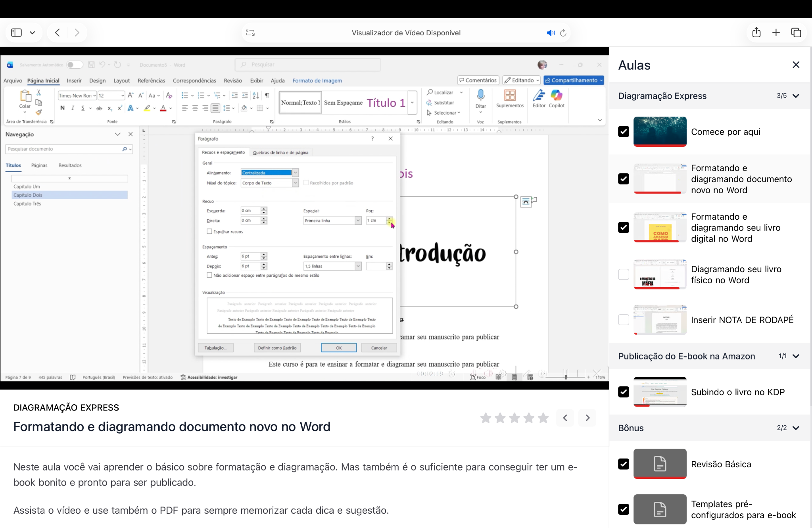Click the Ditar microphone icon in Word
Screen dimensions: 812x528
(x=480, y=95)
